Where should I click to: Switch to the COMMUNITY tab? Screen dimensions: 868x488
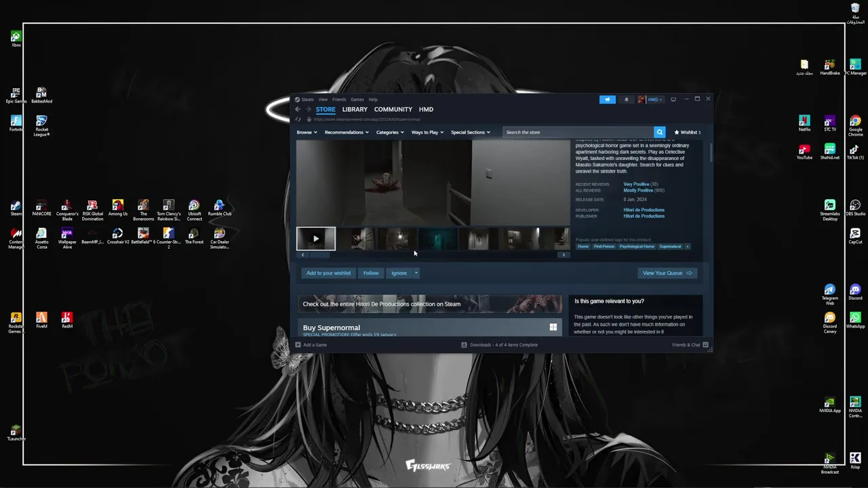393,109
